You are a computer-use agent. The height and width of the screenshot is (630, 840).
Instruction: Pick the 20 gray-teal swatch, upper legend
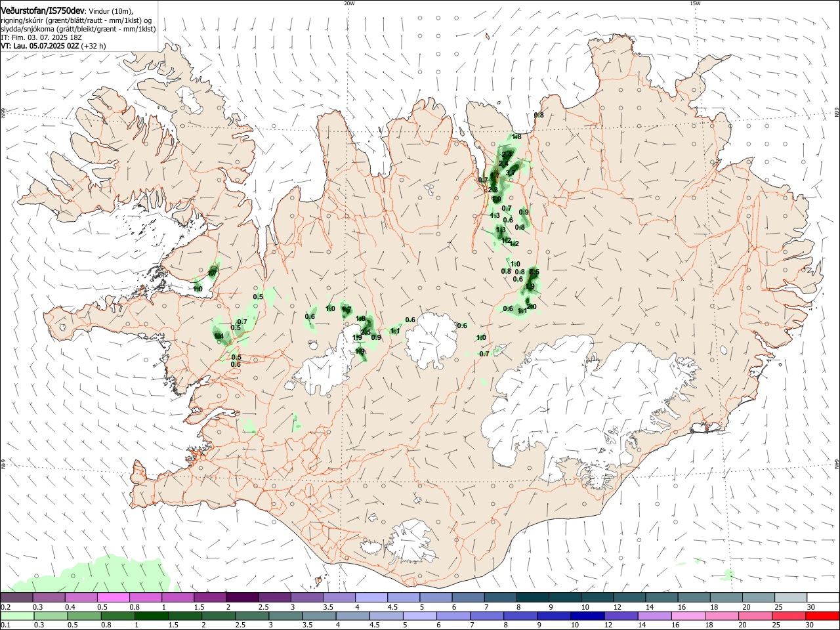(757, 598)
